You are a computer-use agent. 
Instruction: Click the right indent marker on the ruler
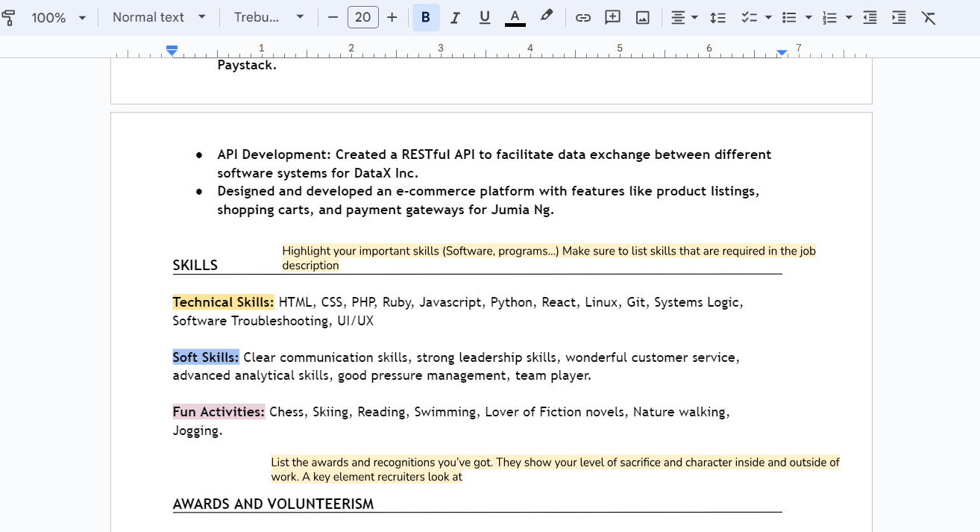pos(782,53)
